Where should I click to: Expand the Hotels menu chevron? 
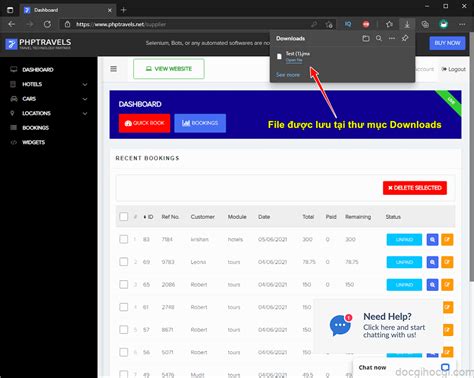[x=85, y=84]
